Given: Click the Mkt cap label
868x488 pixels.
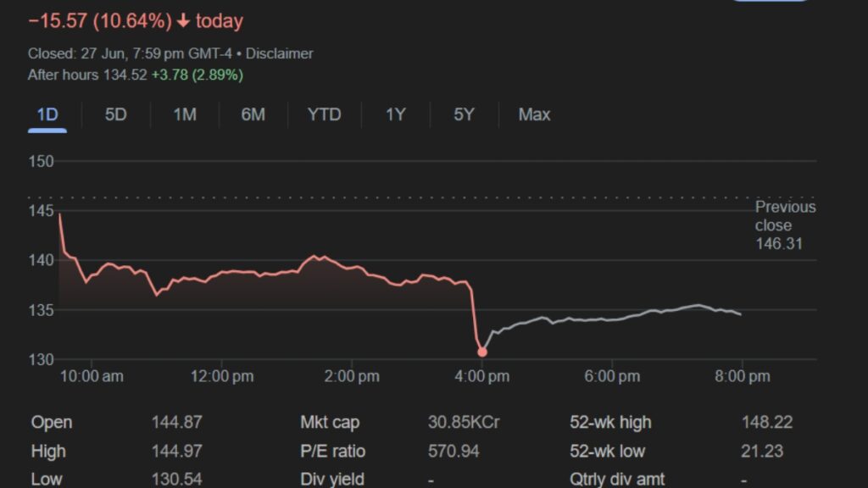Looking at the screenshot, I should coord(330,422).
